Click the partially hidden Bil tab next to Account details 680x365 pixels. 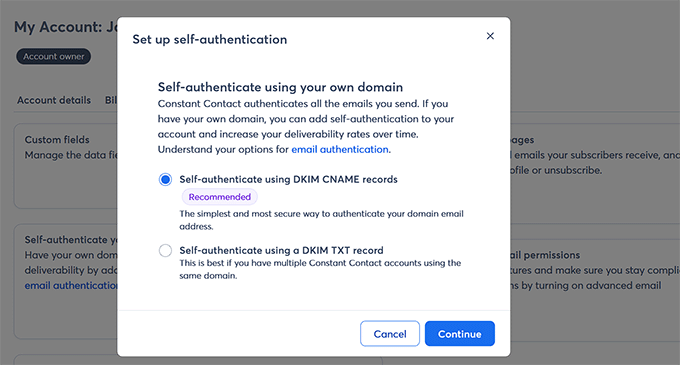point(111,100)
